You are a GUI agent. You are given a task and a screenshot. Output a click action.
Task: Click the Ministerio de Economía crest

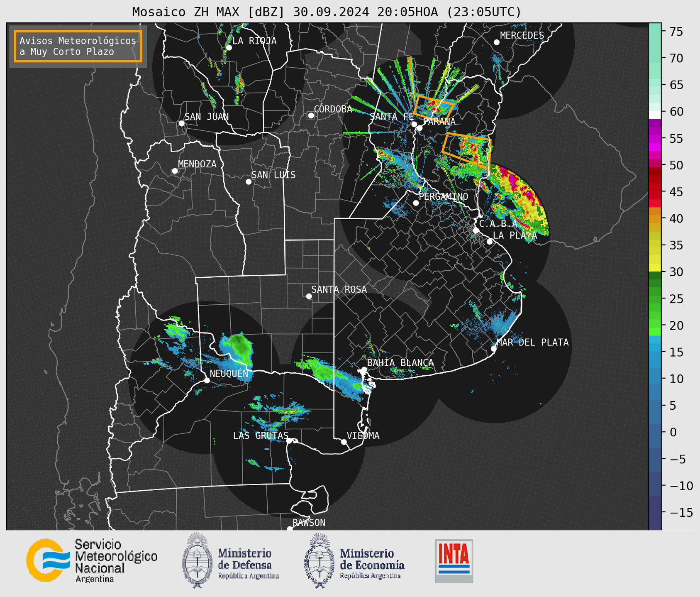[x=319, y=561]
